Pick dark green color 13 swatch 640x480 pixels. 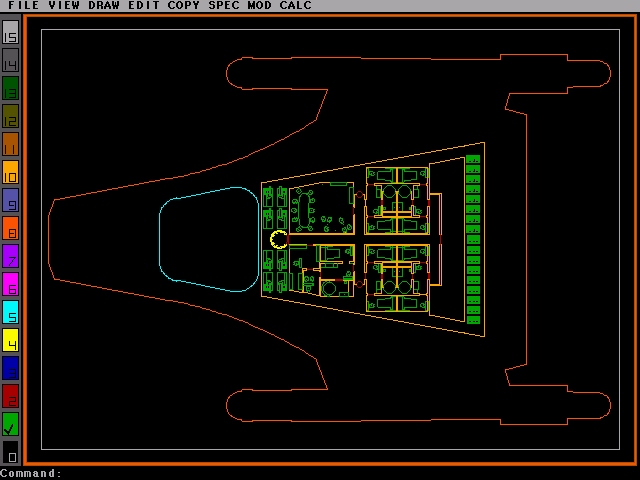[x=10, y=88]
